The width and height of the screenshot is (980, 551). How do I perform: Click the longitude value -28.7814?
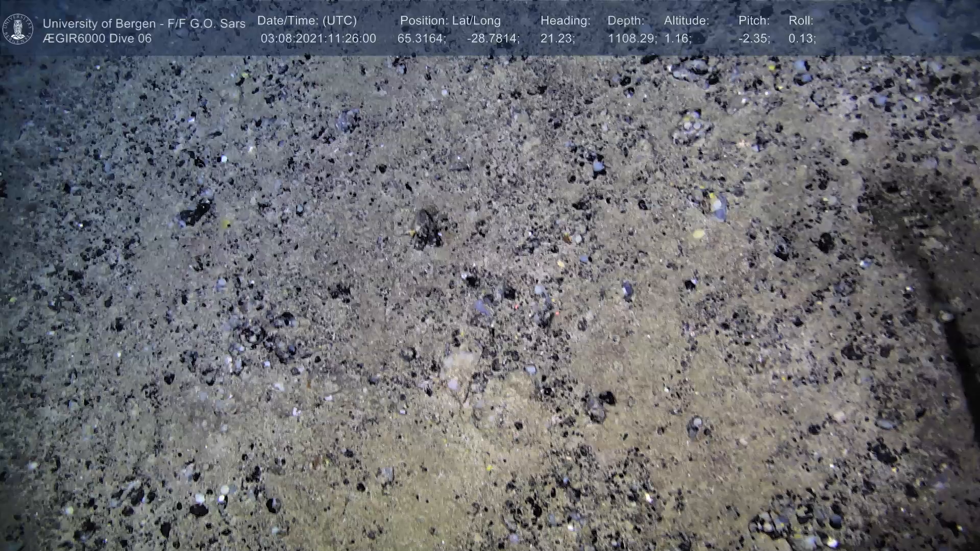click(493, 39)
